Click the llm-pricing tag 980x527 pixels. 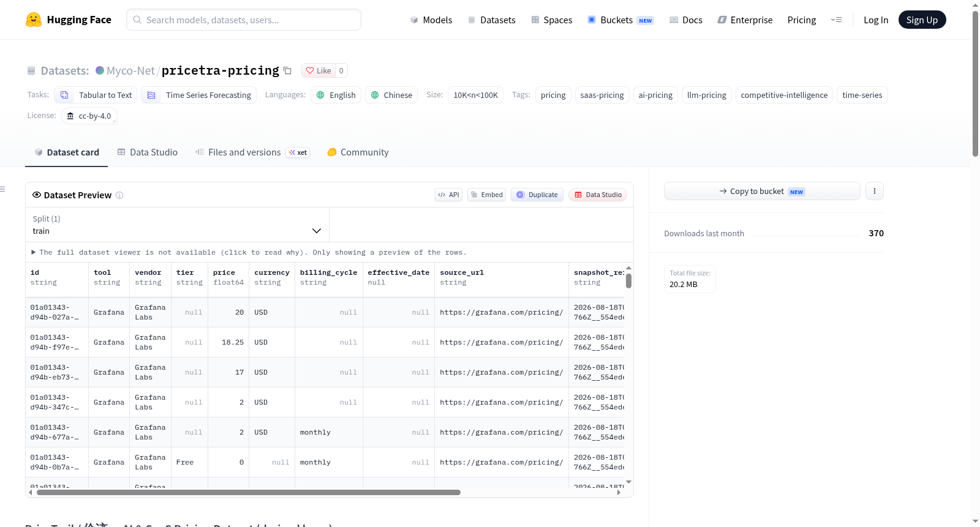[707, 95]
